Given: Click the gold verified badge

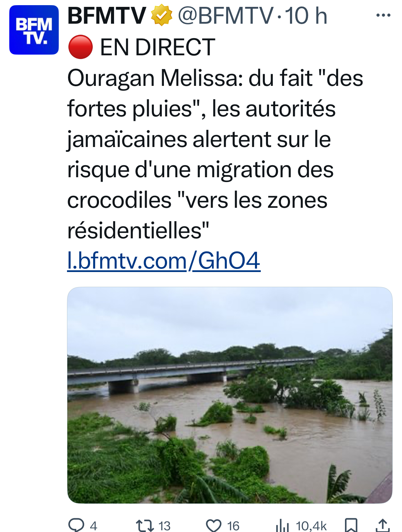Looking at the screenshot, I should (x=161, y=16).
